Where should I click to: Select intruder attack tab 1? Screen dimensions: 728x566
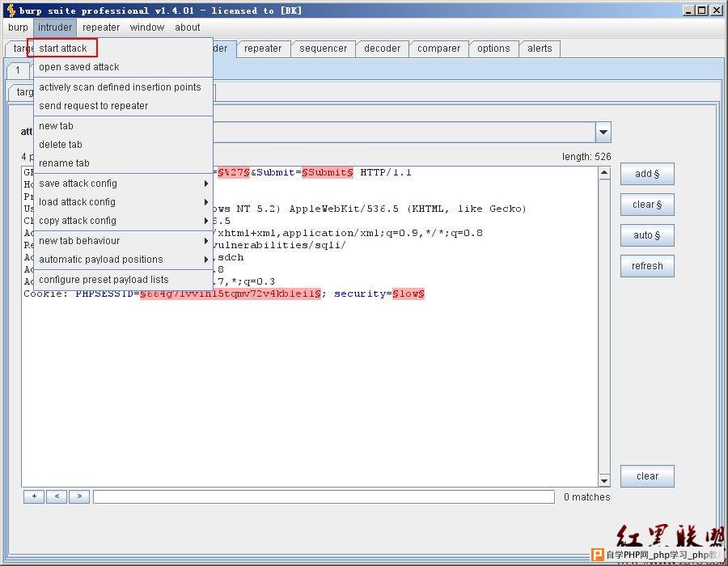pyautogui.click(x=18, y=70)
